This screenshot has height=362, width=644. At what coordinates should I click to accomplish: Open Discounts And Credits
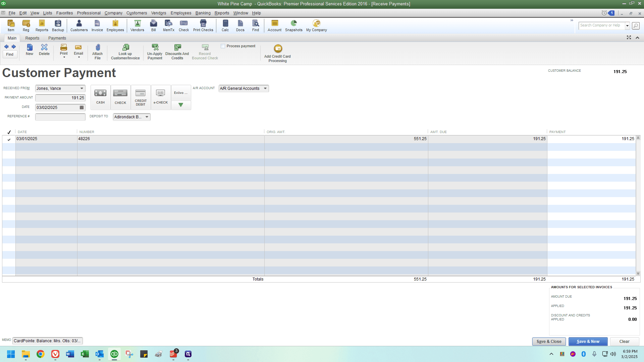[x=177, y=52]
